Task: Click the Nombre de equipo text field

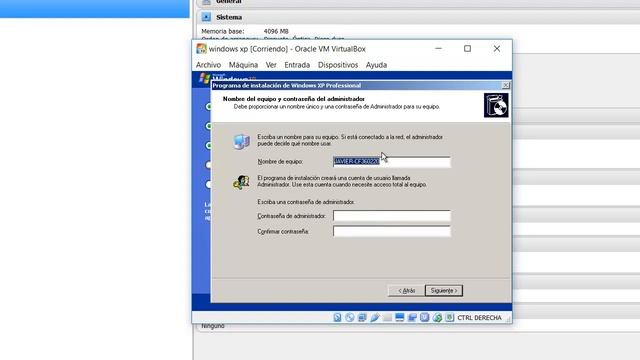Action: click(x=392, y=162)
